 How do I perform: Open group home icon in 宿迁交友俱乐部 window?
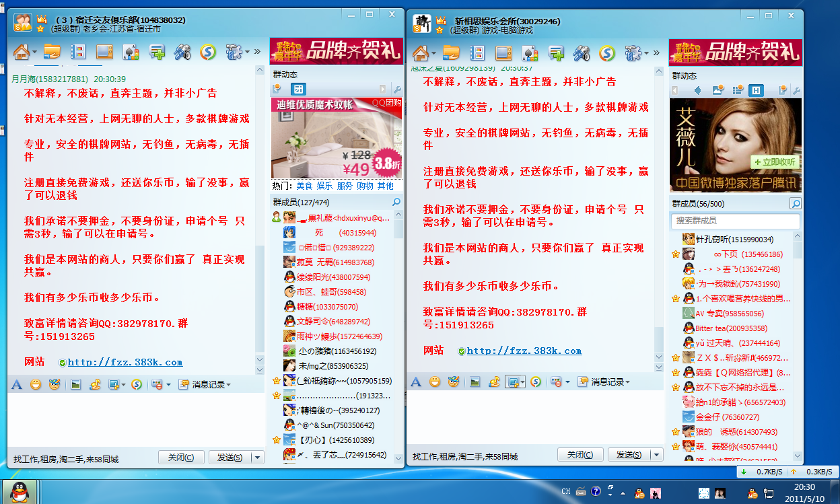pyautogui.click(x=20, y=51)
